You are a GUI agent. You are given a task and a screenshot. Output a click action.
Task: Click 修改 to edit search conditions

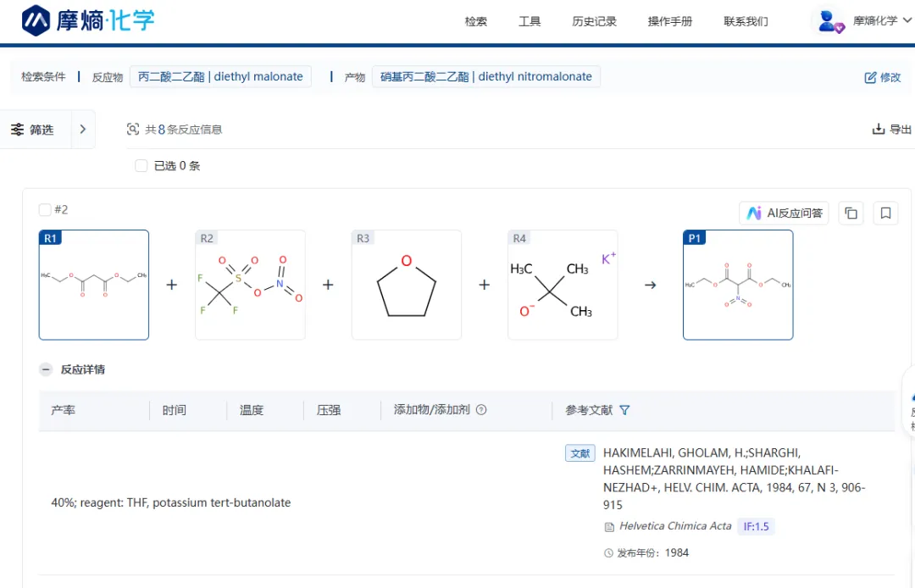click(x=882, y=77)
